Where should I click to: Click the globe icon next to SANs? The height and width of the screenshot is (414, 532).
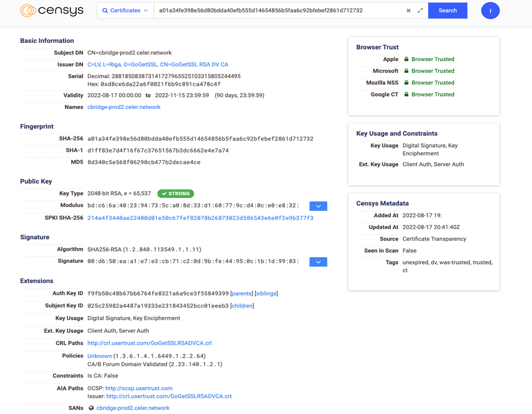[x=91, y=408]
